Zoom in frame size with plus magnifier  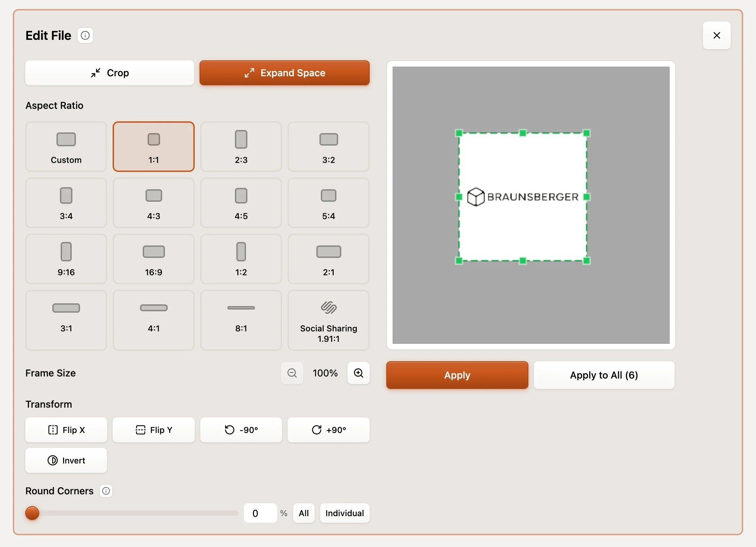click(358, 373)
